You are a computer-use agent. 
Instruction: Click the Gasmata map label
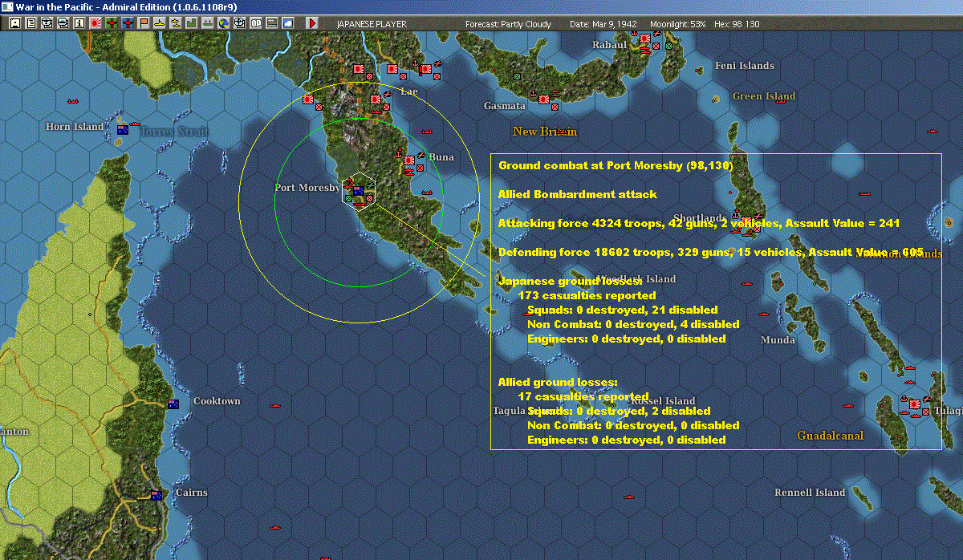pyautogui.click(x=505, y=106)
